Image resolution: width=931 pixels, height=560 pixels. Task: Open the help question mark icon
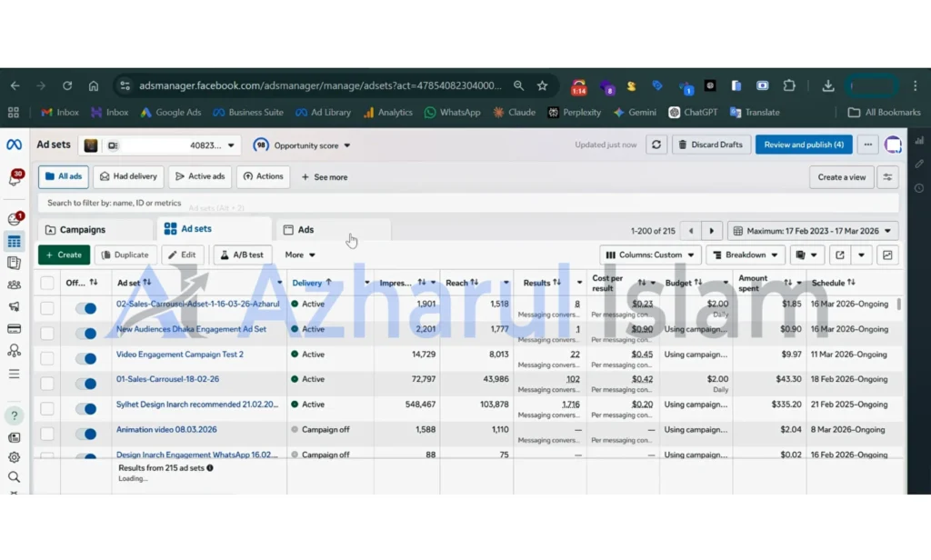[15, 415]
